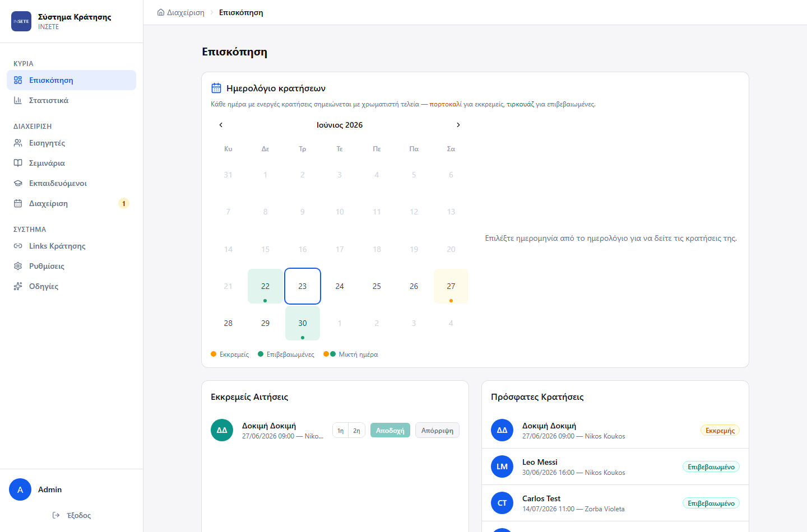
Task: Click Αποδοχή button for Δοκιμή Δοκιμή
Action: [x=390, y=430]
